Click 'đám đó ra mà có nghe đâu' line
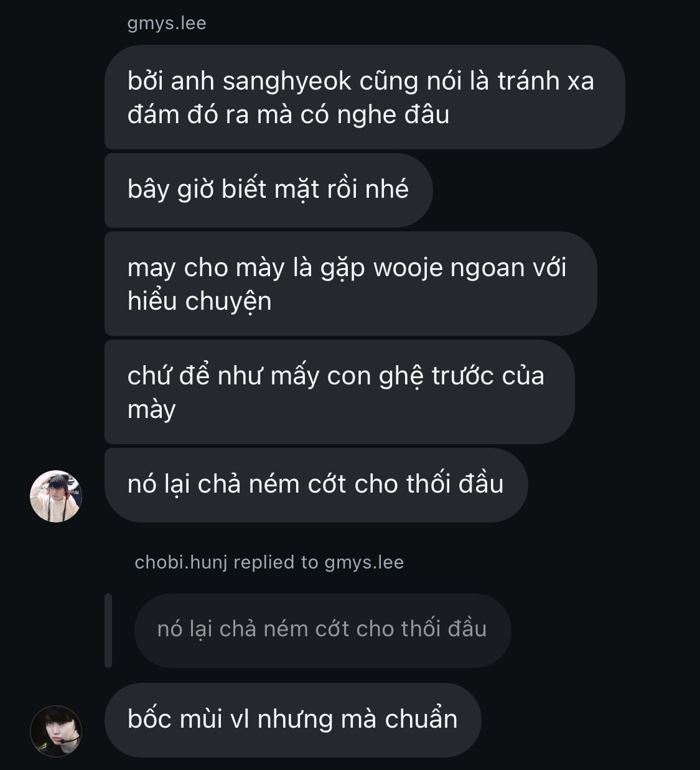 coord(288,115)
